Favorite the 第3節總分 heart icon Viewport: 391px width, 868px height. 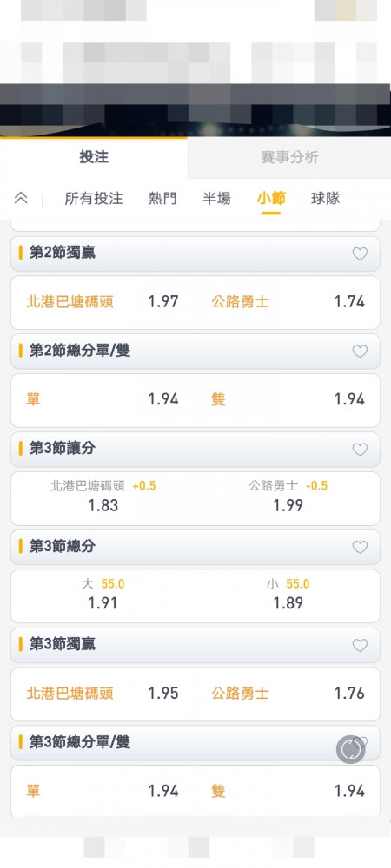[x=360, y=547]
